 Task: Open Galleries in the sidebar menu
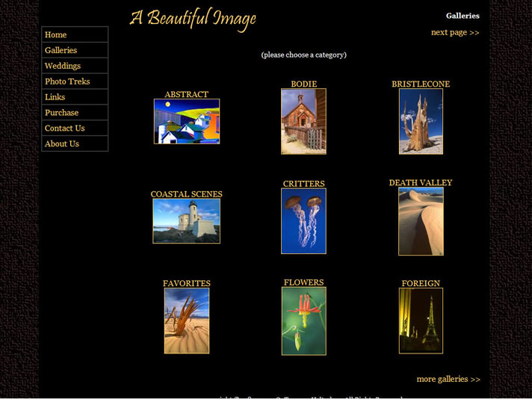(61, 51)
